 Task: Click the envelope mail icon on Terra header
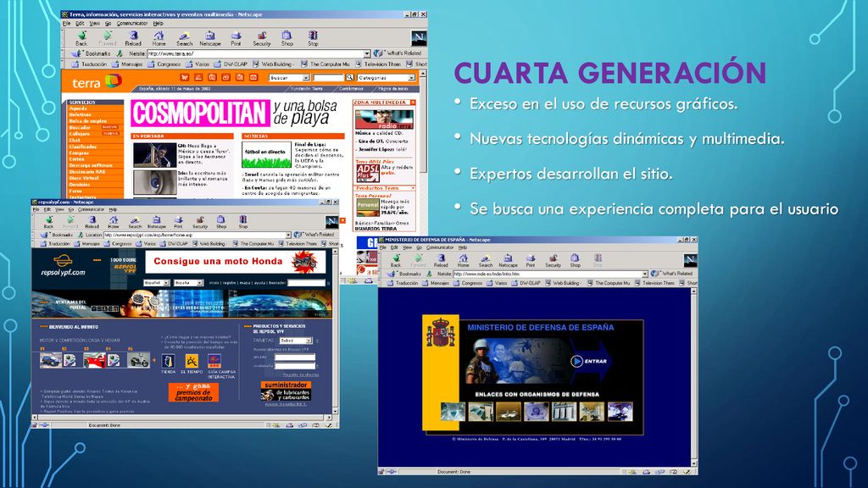tap(253, 77)
